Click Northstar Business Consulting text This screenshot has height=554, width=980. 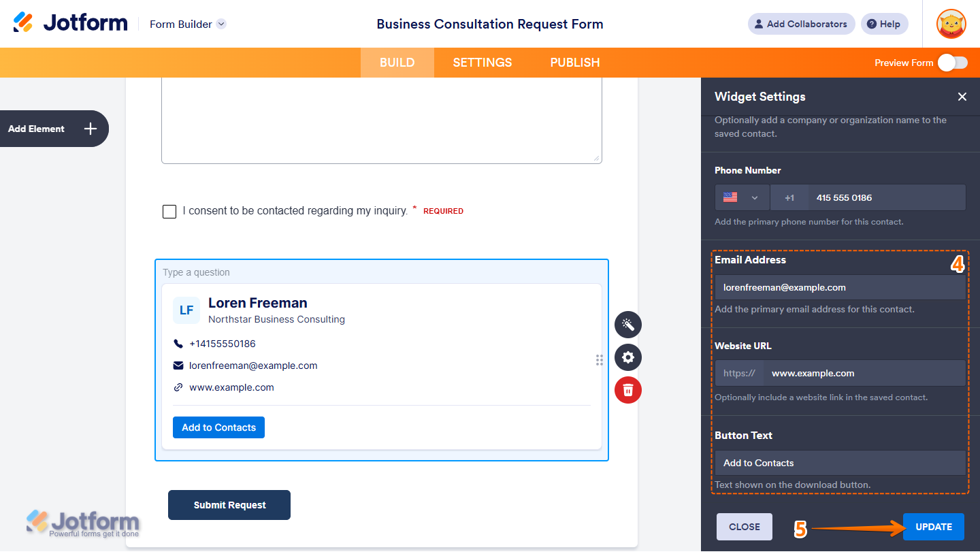point(276,319)
